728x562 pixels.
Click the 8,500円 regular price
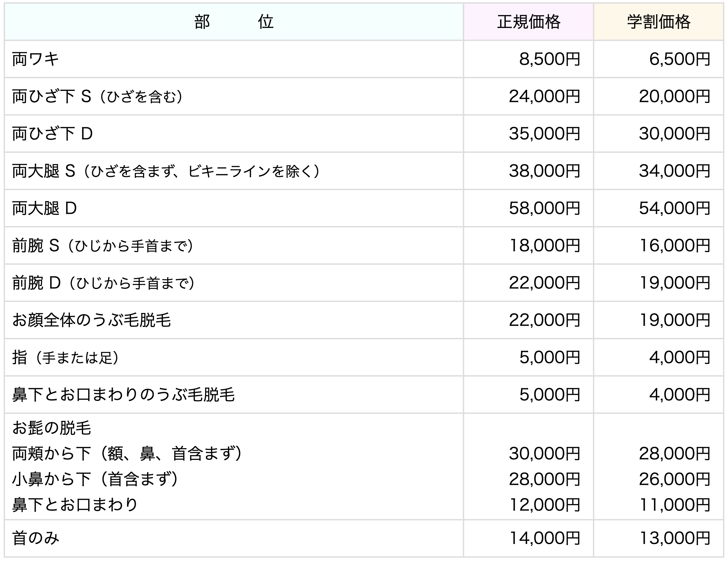click(x=549, y=59)
